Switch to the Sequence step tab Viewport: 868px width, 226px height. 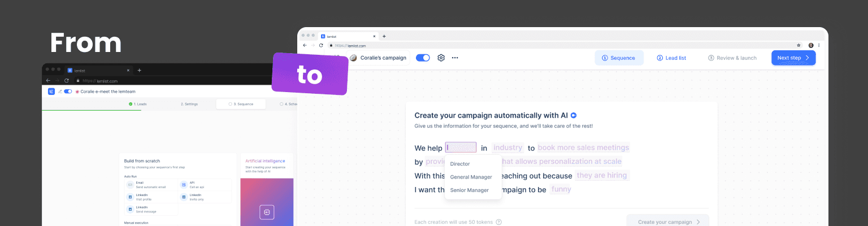click(619, 58)
